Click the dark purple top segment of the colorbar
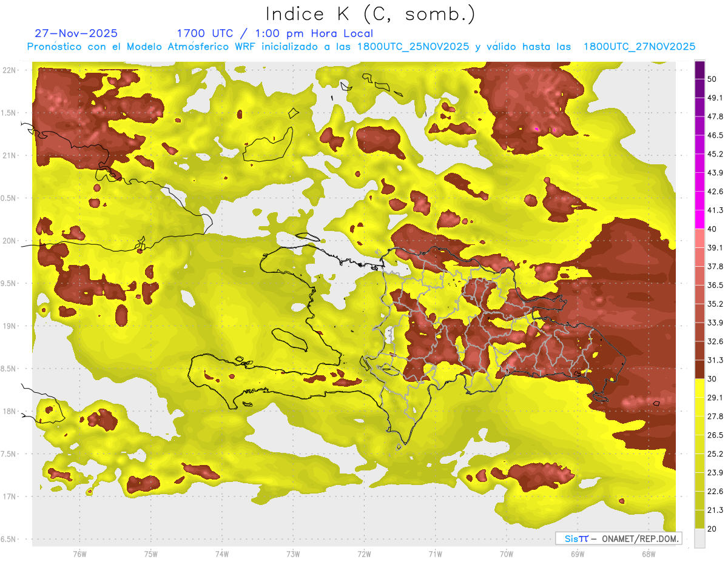728x562 pixels. pyautogui.click(x=699, y=71)
